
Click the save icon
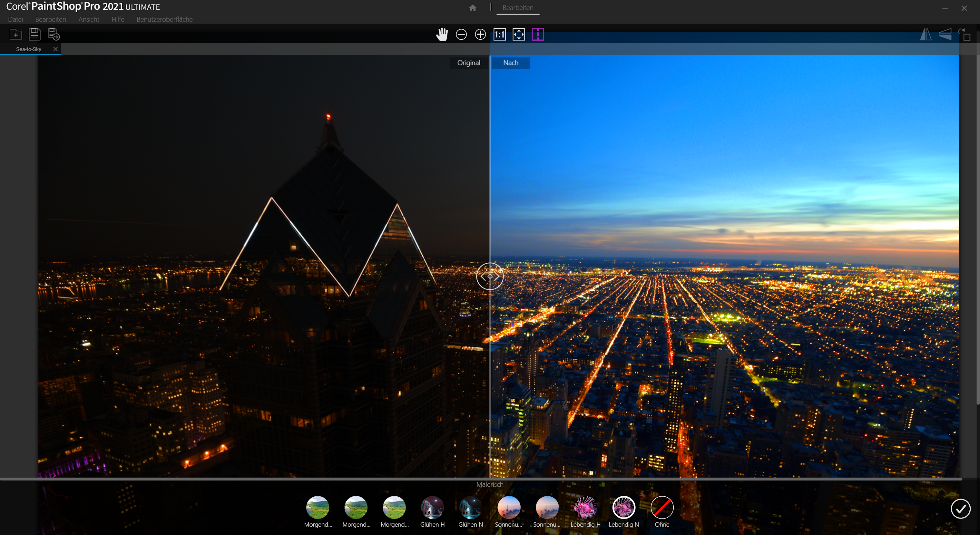[34, 34]
